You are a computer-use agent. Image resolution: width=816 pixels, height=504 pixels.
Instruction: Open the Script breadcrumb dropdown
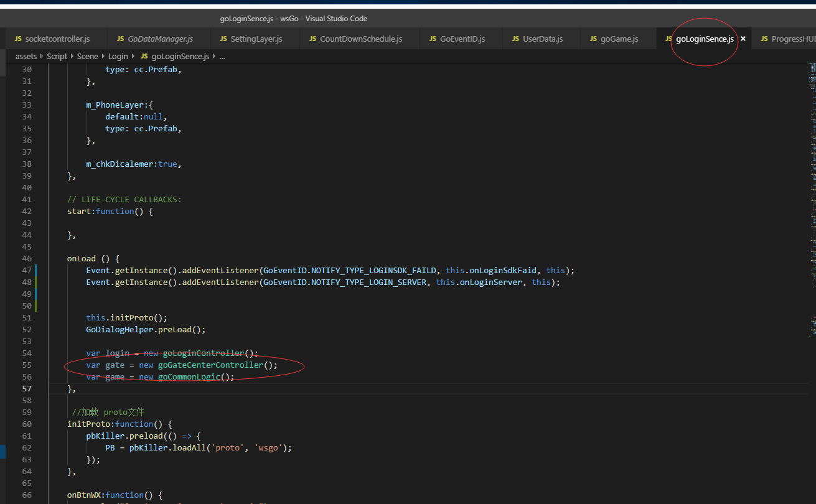(57, 56)
